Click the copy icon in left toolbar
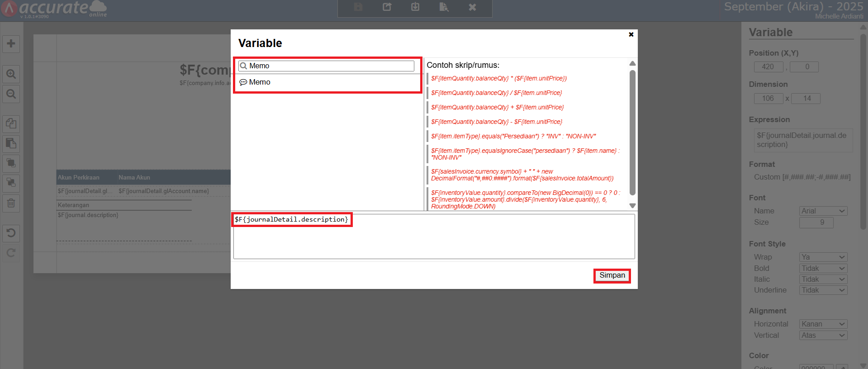The image size is (868, 369). tap(11, 123)
